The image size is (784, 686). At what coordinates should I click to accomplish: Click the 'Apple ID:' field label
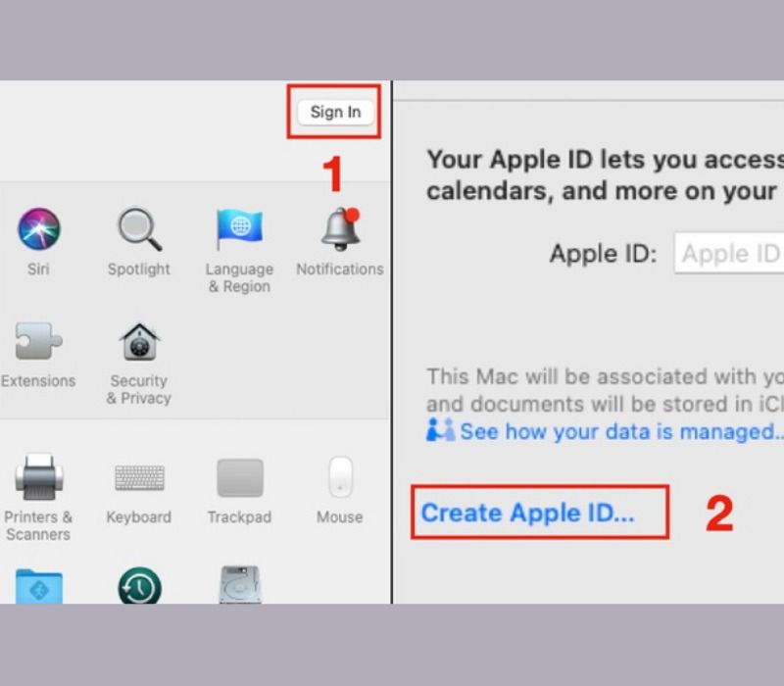(603, 254)
